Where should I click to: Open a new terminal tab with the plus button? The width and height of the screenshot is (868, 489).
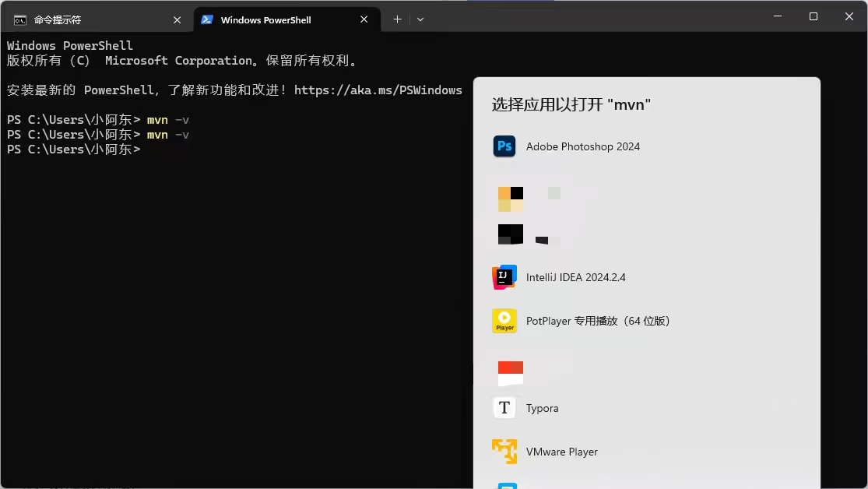[397, 19]
